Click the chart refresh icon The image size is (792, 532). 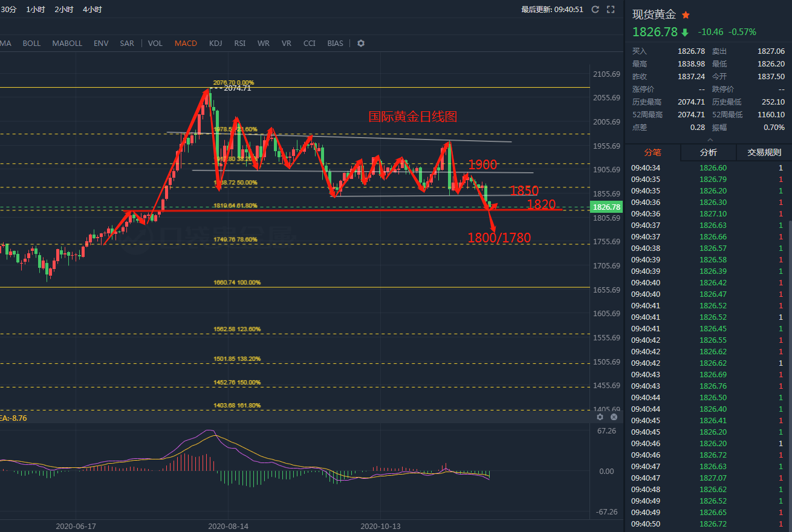(x=596, y=9)
